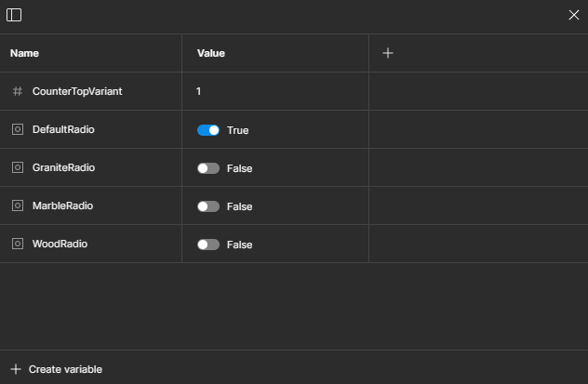This screenshot has width=588, height=384.
Task: Click the Create variable button
Action: [56, 369]
